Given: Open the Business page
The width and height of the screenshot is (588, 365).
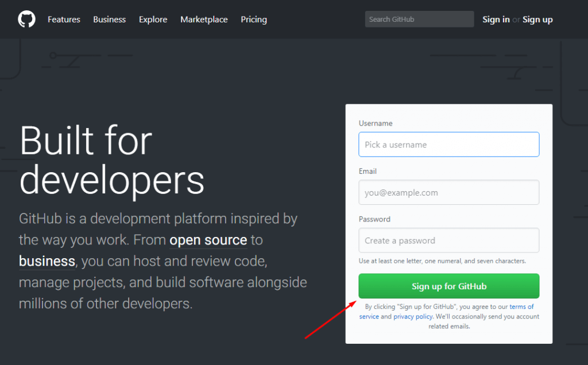Looking at the screenshot, I should pos(109,19).
